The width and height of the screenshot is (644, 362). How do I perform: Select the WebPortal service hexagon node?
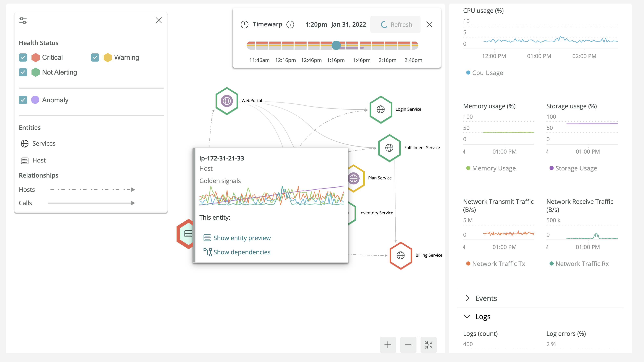(227, 101)
